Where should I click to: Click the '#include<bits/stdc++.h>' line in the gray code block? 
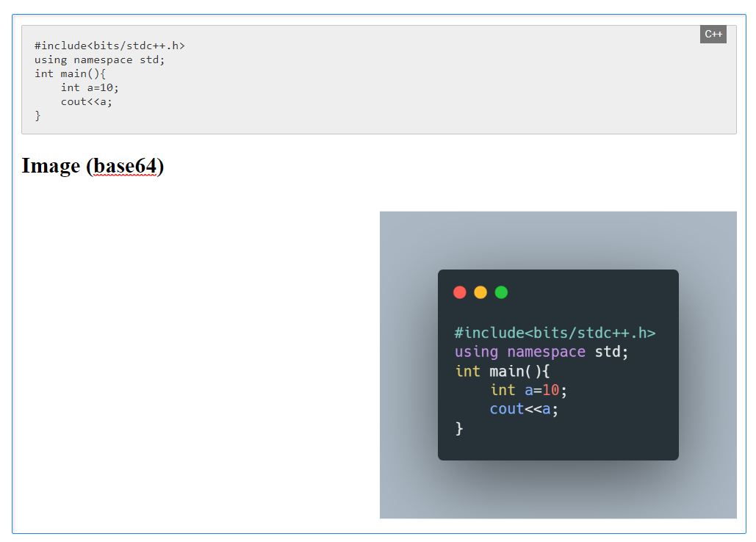[109, 46]
